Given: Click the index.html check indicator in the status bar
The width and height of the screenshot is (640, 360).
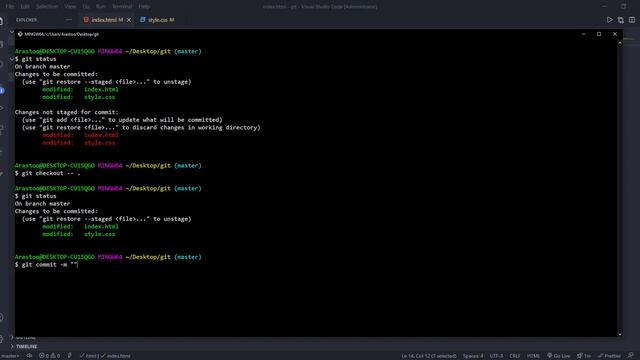Looking at the screenshot, I should coord(116,356).
